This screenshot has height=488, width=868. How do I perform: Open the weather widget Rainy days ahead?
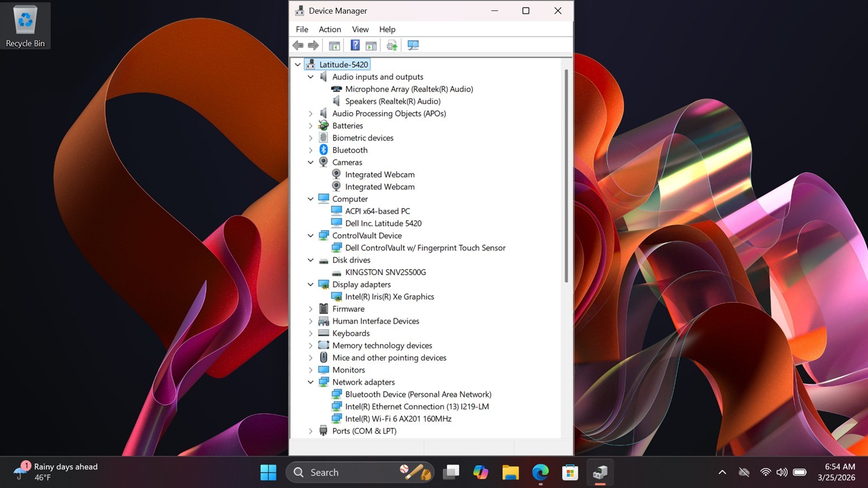[55, 472]
